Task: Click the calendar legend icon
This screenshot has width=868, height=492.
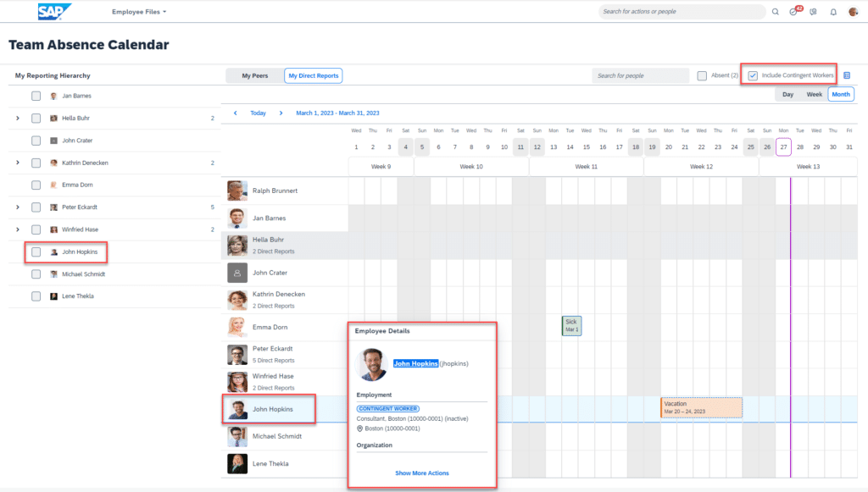Action: (847, 75)
